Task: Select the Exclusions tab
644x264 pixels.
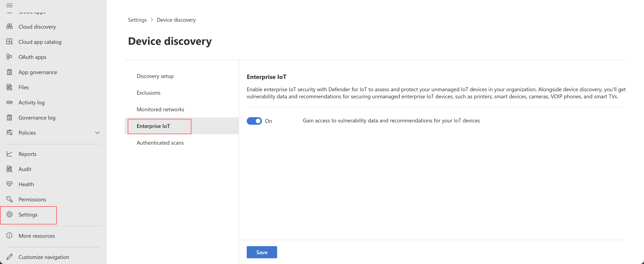Action: pos(148,92)
